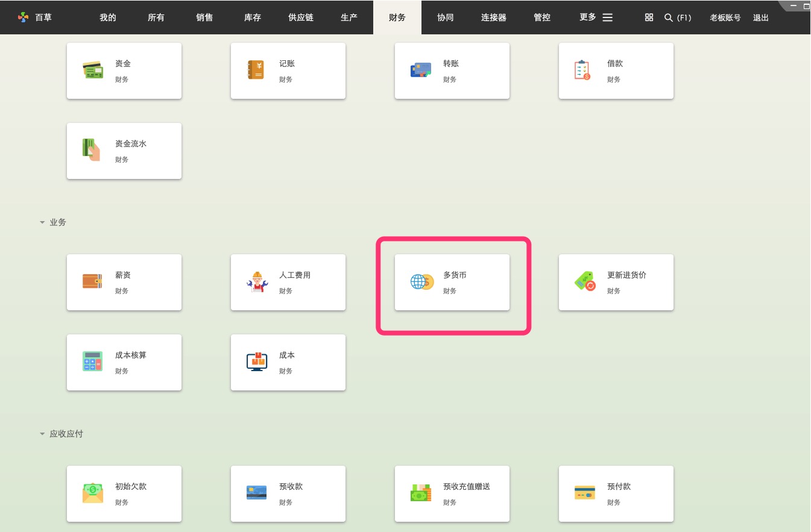Click the 初始欠款 card title text
This screenshot has height=532, width=811.
[131, 487]
